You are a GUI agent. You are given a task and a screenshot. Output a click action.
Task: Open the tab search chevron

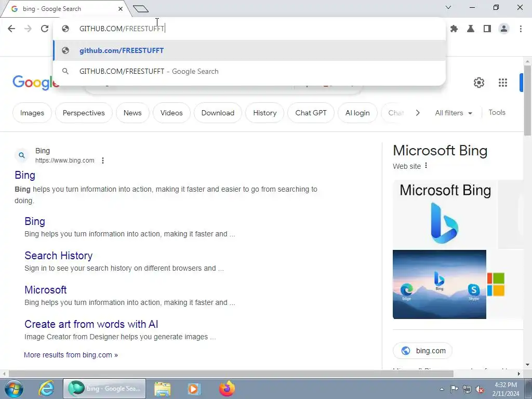448,7
